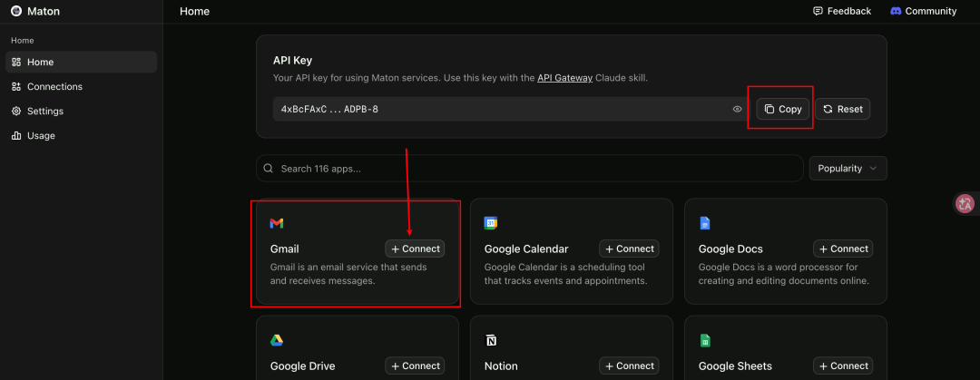
Task: Click the Gmail app icon
Action: [276, 223]
